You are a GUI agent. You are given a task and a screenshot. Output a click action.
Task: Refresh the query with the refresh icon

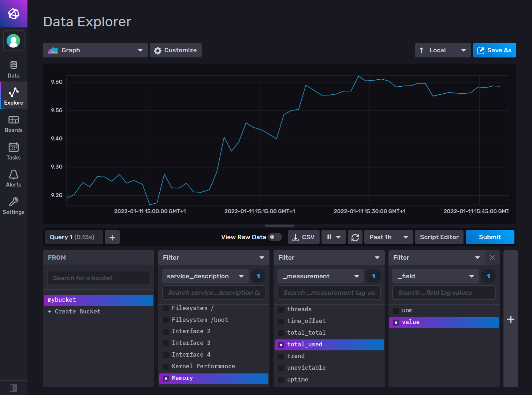coord(355,237)
